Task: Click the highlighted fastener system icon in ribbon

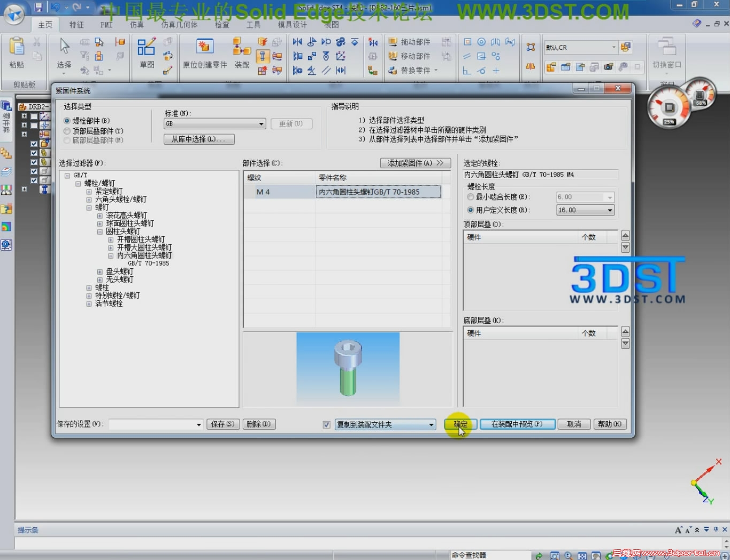Action: click(x=263, y=56)
